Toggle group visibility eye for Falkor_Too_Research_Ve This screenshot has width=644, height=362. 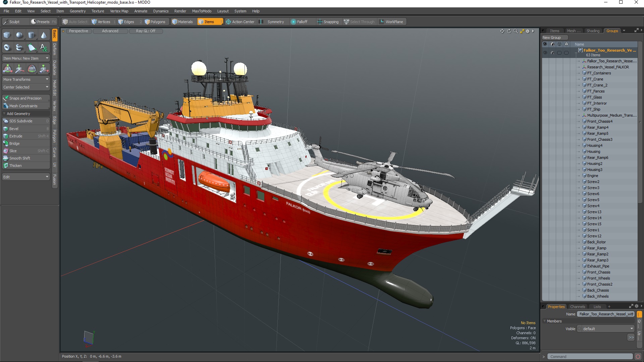coord(545,53)
